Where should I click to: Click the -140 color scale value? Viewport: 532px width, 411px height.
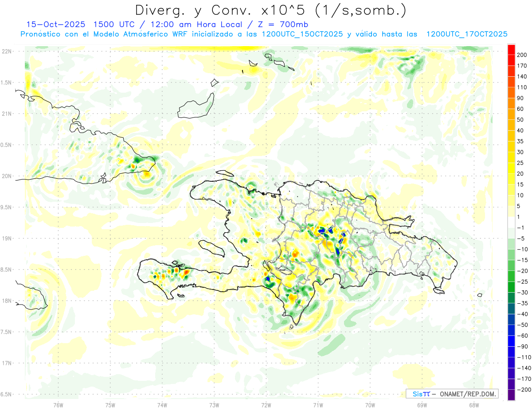point(524,368)
